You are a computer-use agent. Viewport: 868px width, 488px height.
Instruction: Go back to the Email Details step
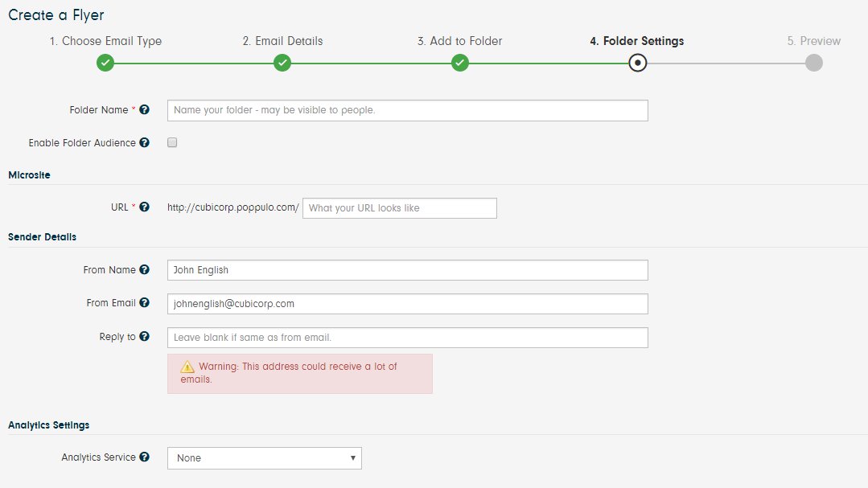pyautogui.click(x=282, y=61)
